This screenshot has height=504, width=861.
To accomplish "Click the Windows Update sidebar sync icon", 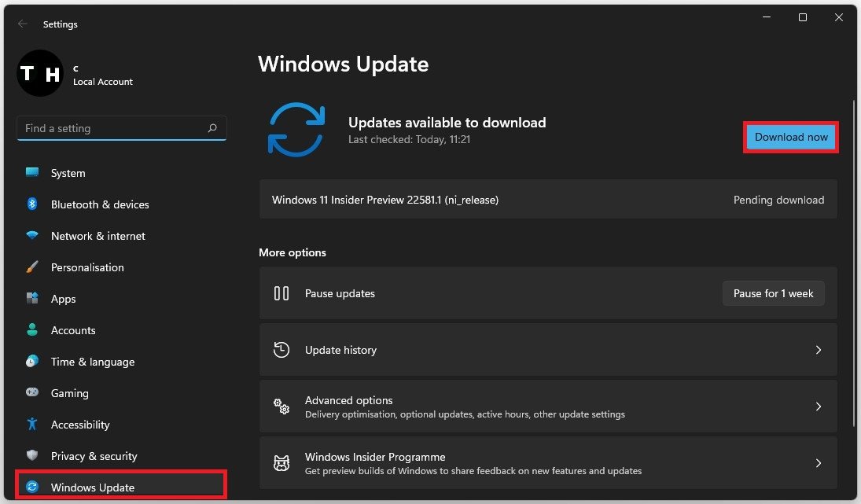I will (x=32, y=487).
